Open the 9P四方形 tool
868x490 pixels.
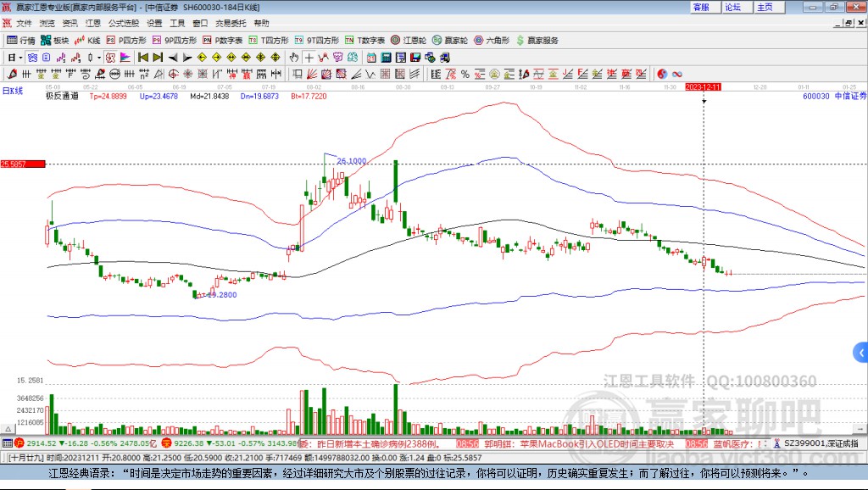point(175,41)
